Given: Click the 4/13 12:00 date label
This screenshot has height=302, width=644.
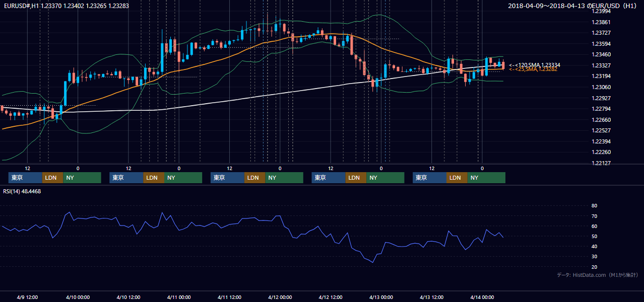Looking at the screenshot, I should tap(432, 297).
